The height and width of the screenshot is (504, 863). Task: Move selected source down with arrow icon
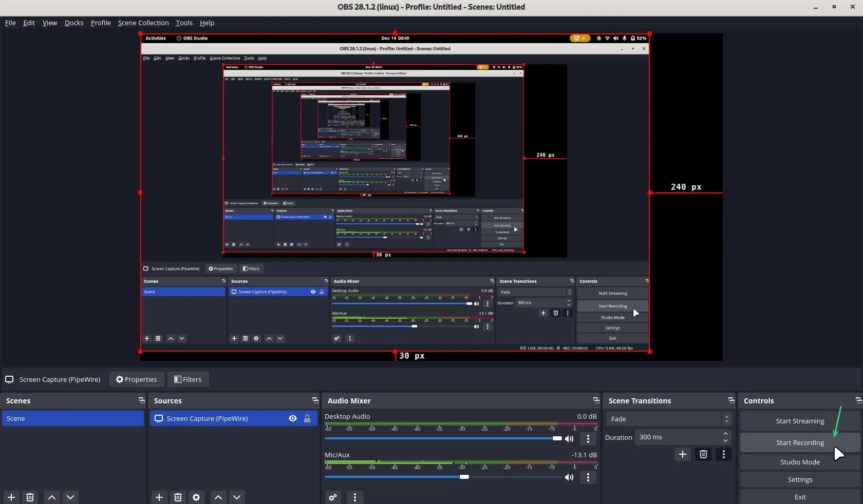pyautogui.click(x=237, y=497)
